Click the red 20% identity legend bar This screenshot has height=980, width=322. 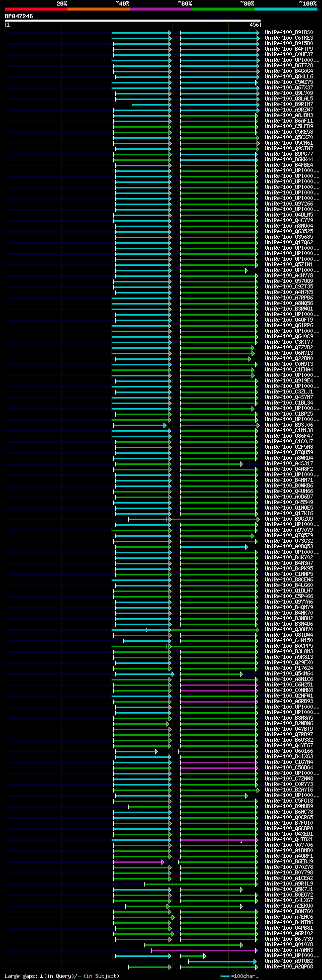[x=36, y=9]
